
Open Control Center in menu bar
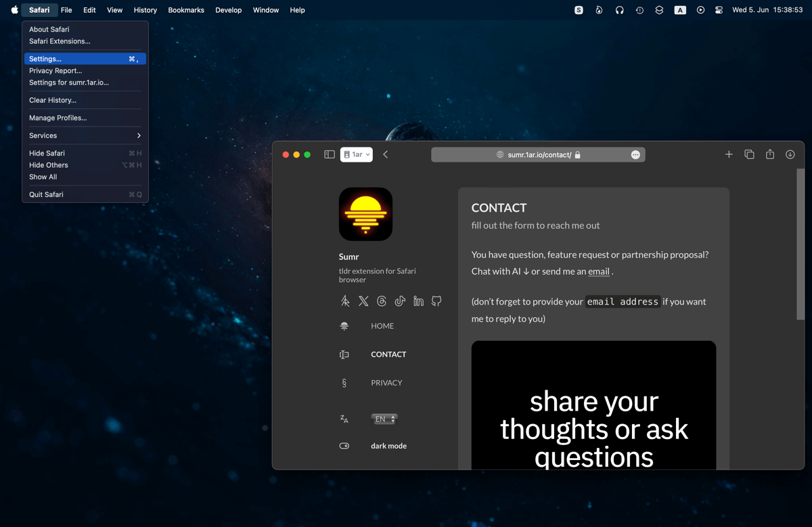point(719,10)
